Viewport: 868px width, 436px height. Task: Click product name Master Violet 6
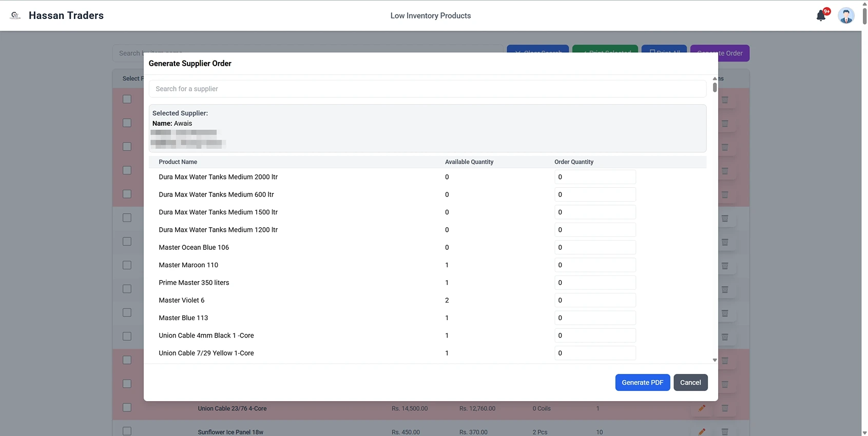182,300
